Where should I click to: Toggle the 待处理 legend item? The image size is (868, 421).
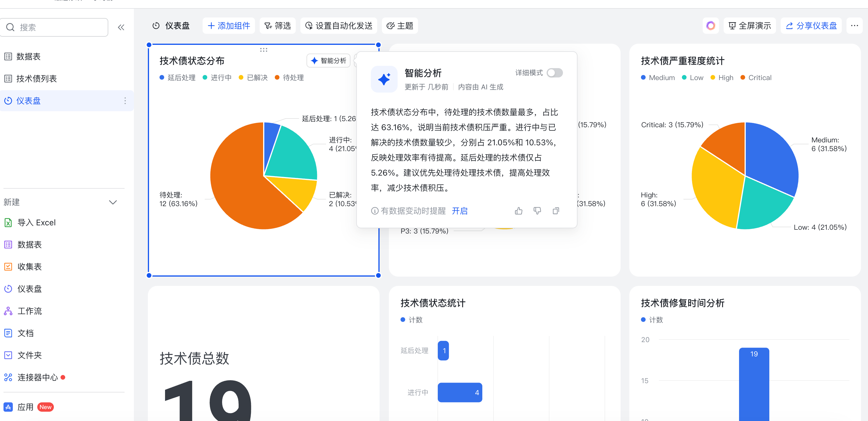[289, 78]
